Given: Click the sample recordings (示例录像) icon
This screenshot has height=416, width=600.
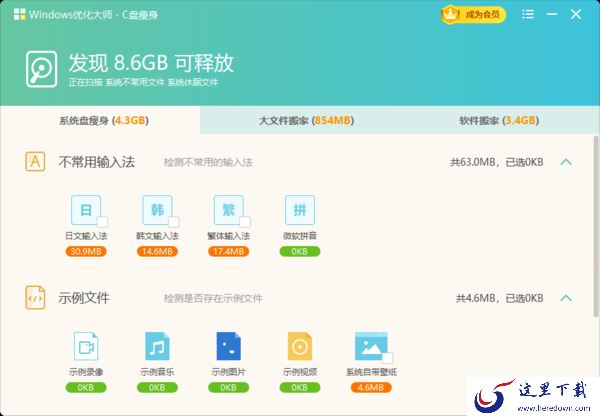Looking at the screenshot, I should pyautogui.click(x=86, y=346).
